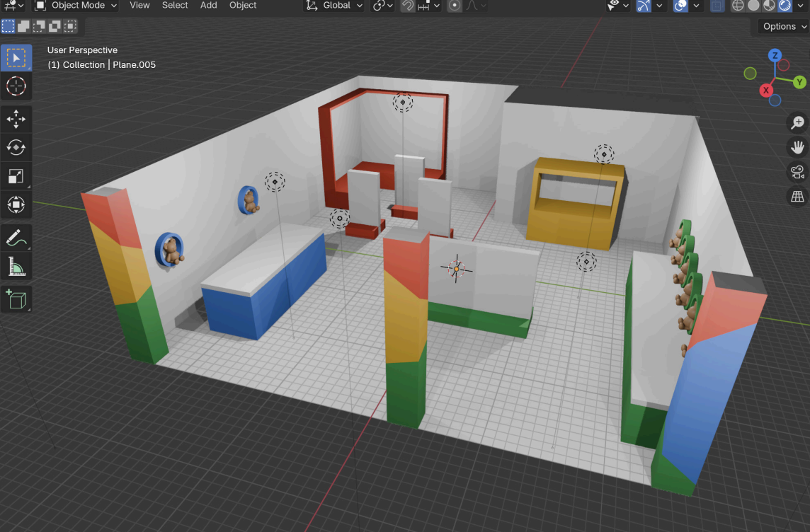Expand the overlays options arrow
810x532 pixels.
(x=696, y=5)
